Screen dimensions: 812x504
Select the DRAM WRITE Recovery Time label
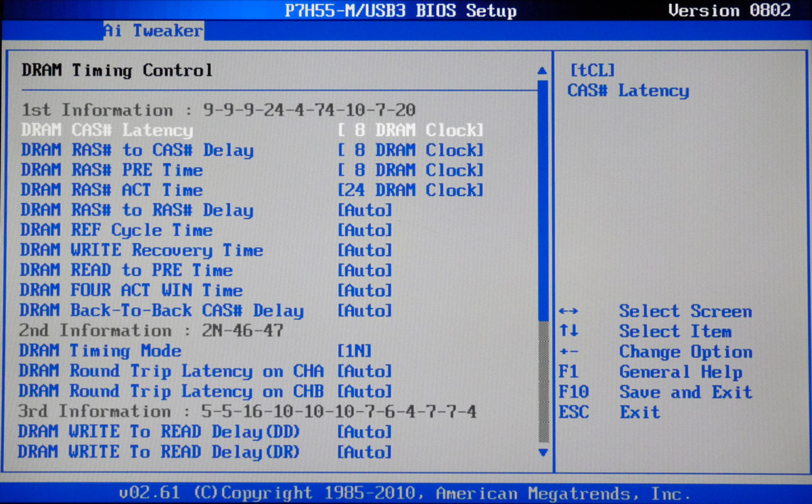tap(141, 250)
